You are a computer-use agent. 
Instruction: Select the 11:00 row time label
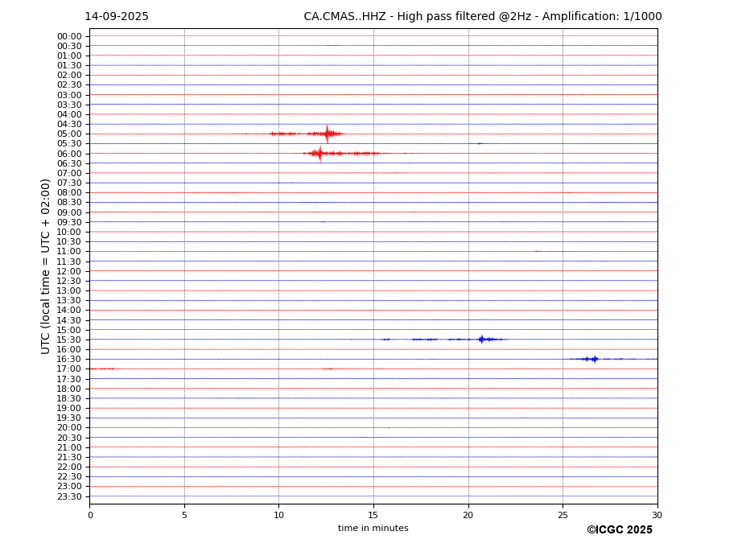pos(69,251)
